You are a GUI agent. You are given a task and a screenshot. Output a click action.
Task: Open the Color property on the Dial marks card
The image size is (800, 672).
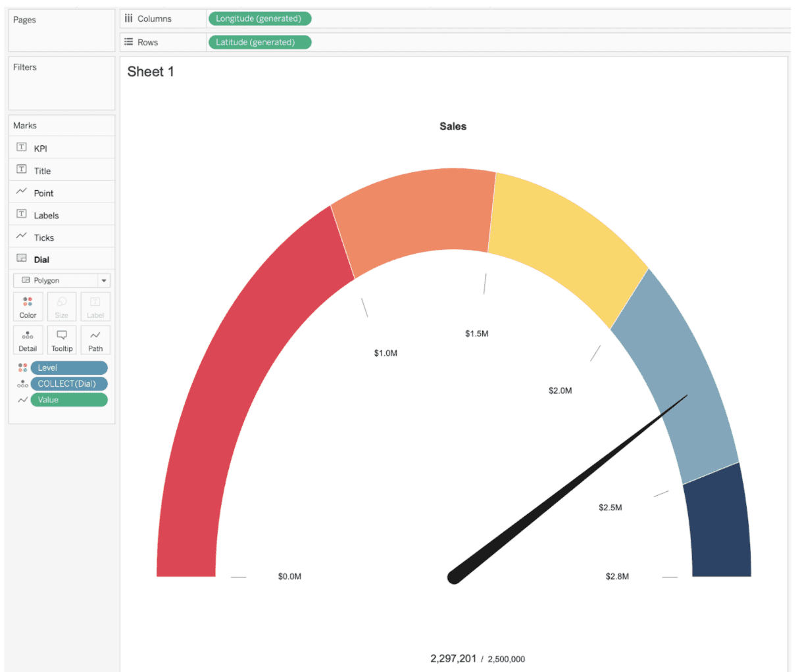click(28, 306)
